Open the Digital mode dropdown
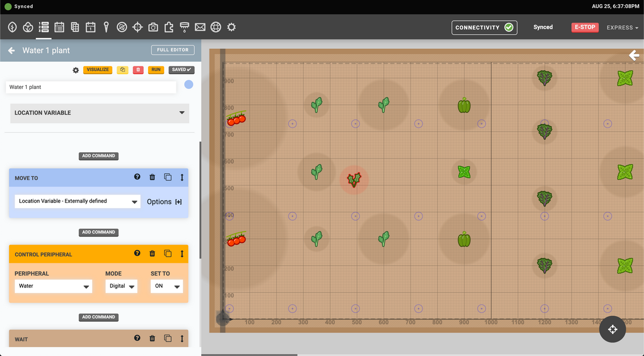The height and width of the screenshot is (356, 644). tap(121, 286)
